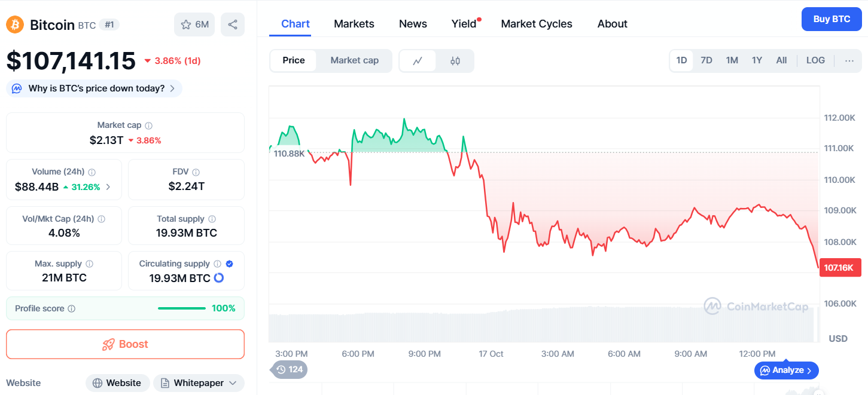Click the share icon button
The width and height of the screenshot is (868, 395).
tap(233, 25)
